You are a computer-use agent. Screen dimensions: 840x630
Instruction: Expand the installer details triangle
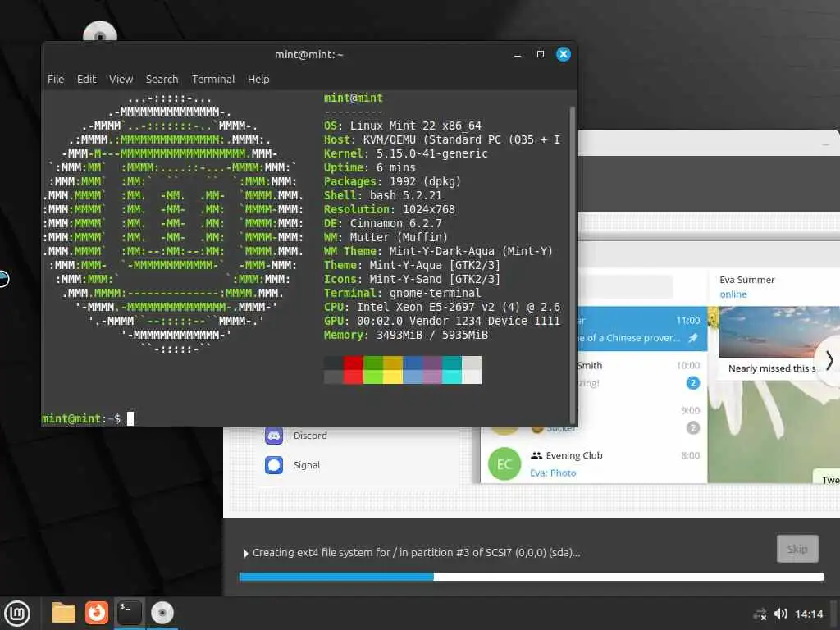pyautogui.click(x=245, y=553)
